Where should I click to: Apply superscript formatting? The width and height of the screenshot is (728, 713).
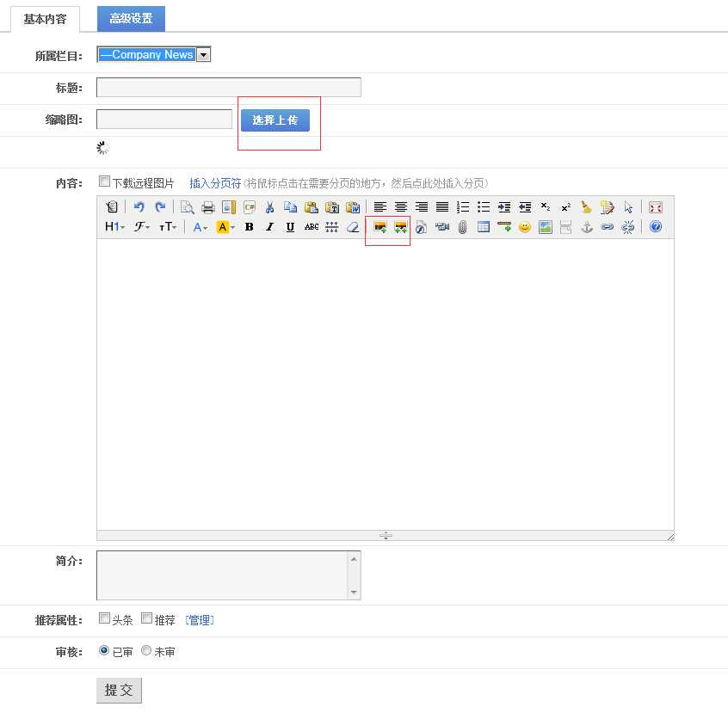coord(566,207)
